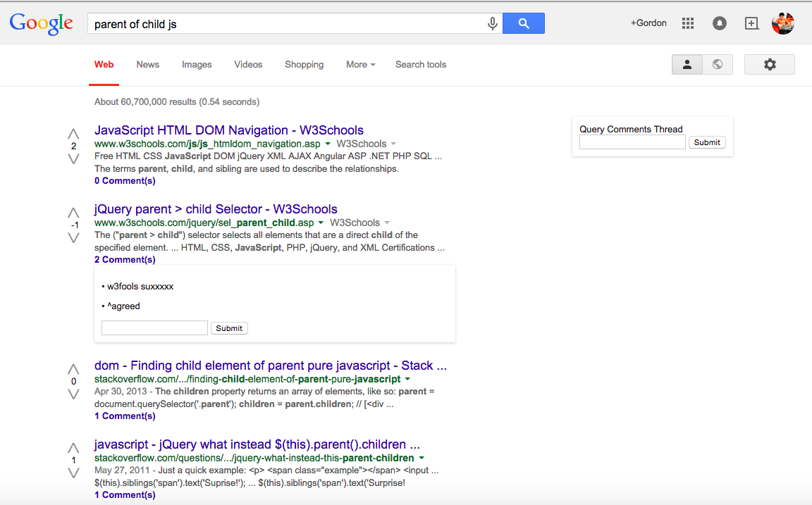Image resolution: width=812 pixels, height=505 pixels.
Task: Open the notifications bell icon
Action: tap(719, 23)
